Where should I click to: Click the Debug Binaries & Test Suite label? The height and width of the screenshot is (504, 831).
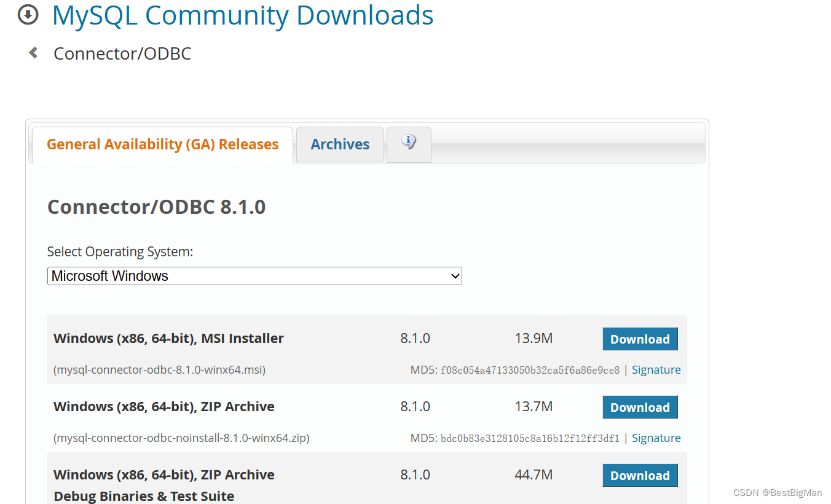click(144, 496)
